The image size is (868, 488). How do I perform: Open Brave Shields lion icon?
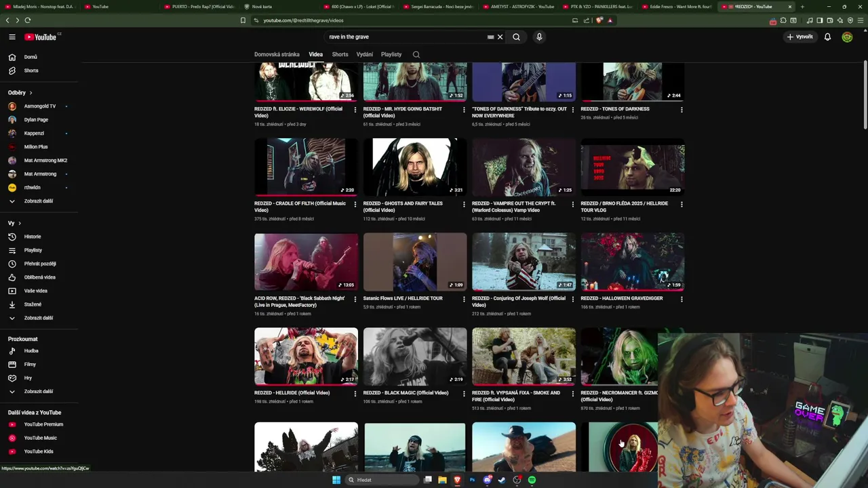599,20
